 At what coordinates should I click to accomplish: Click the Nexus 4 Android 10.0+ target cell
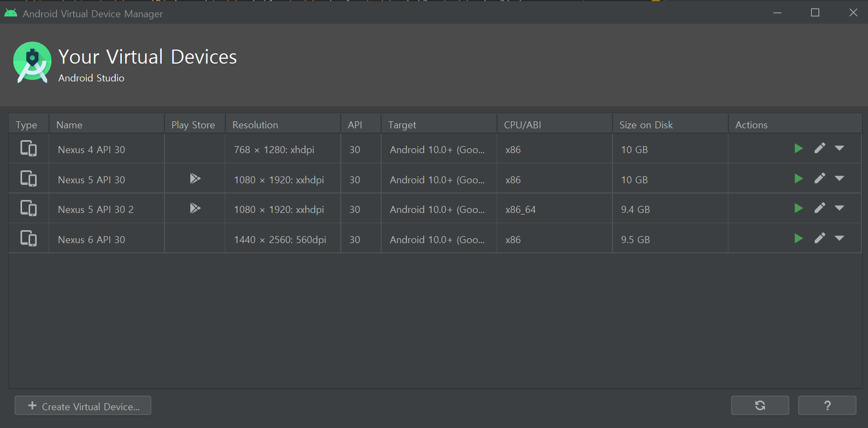click(x=439, y=149)
